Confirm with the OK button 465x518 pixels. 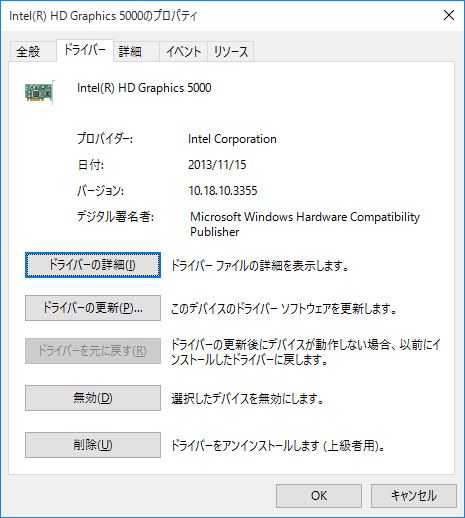(x=319, y=496)
